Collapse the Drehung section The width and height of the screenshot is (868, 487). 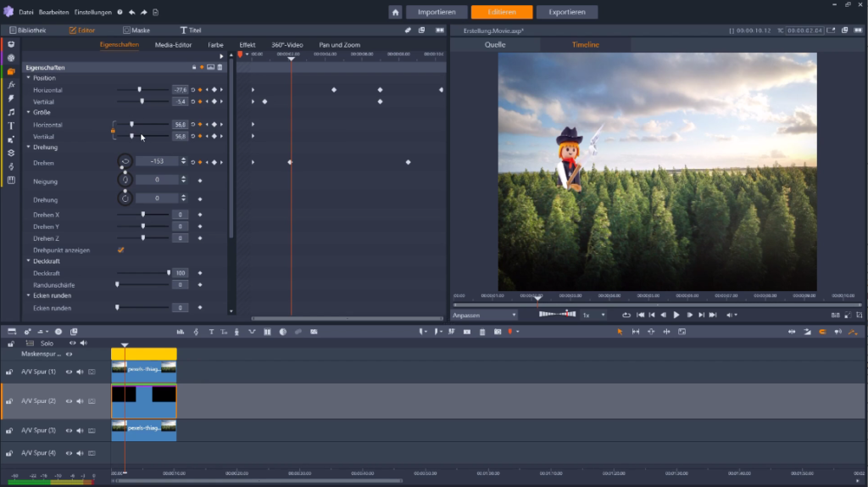point(29,148)
